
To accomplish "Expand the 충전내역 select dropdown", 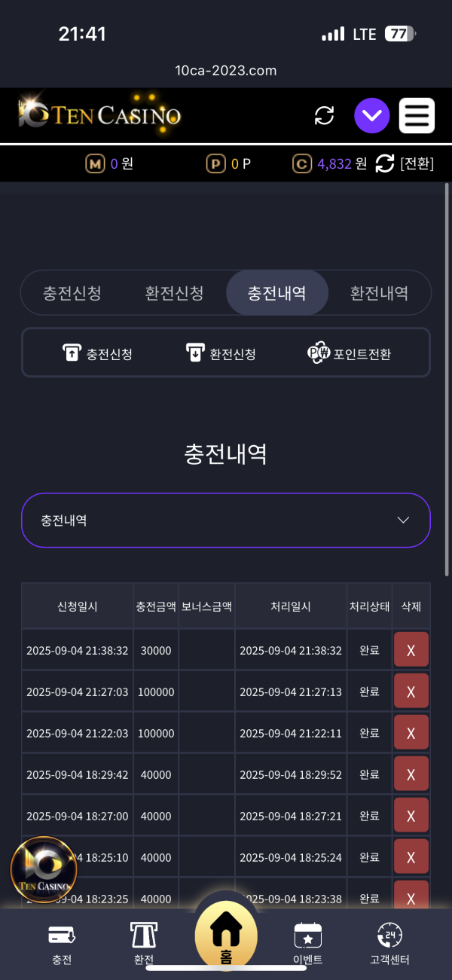I will point(226,521).
